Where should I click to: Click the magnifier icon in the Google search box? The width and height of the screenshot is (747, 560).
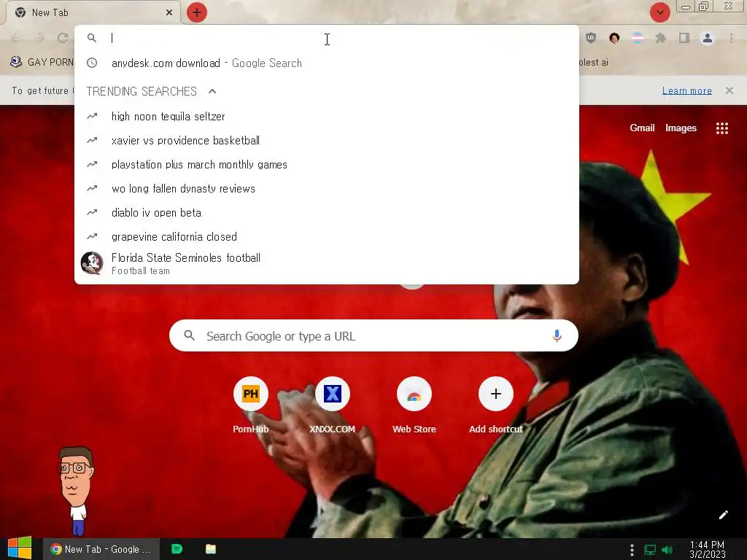(x=189, y=335)
